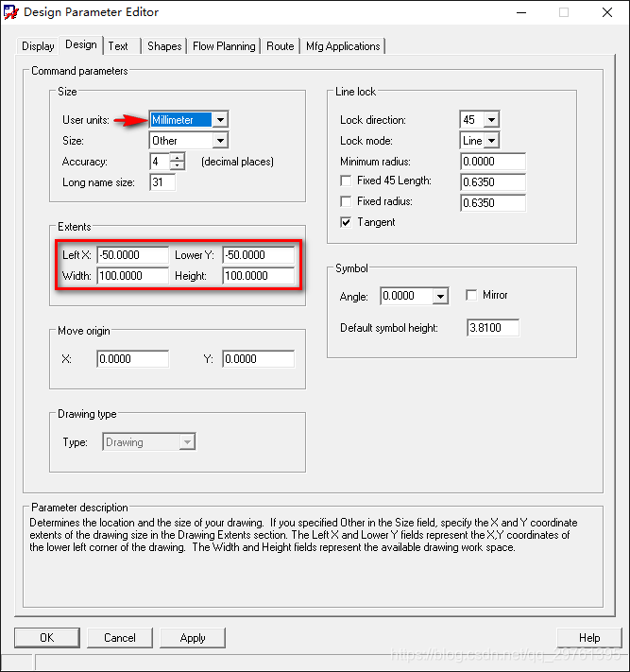Expand the Lock mode dropdown
The image size is (630, 672).
point(491,141)
